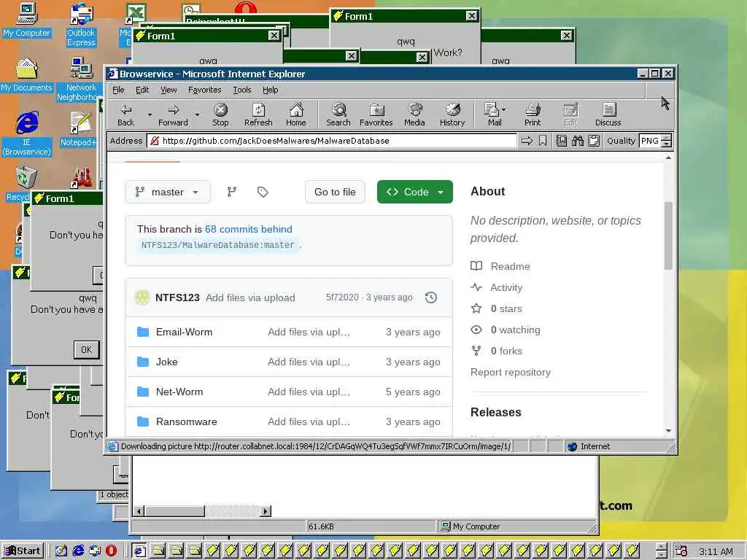This screenshot has width=747, height=560.
Task: Click the Mail toolbar button
Action: [492, 114]
